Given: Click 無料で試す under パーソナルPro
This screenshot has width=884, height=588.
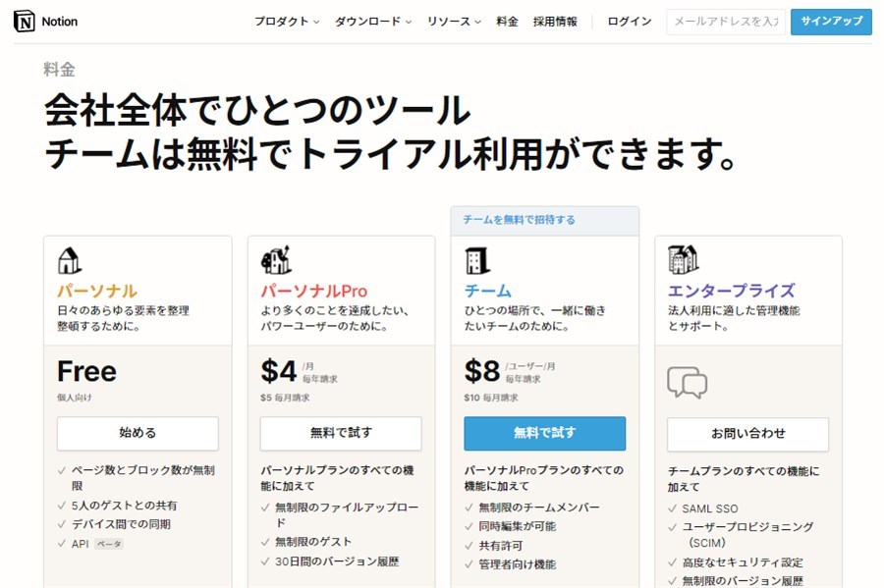Looking at the screenshot, I should coord(341,433).
